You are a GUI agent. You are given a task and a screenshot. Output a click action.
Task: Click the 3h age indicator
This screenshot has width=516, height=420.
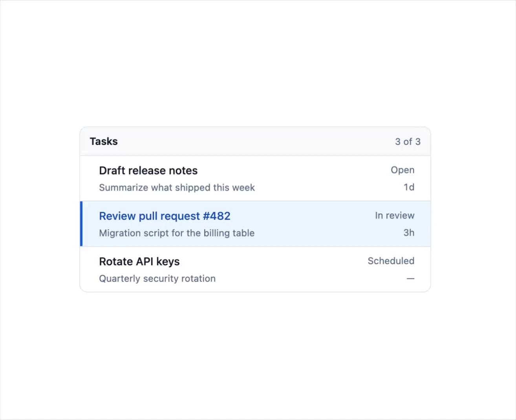pyautogui.click(x=409, y=233)
